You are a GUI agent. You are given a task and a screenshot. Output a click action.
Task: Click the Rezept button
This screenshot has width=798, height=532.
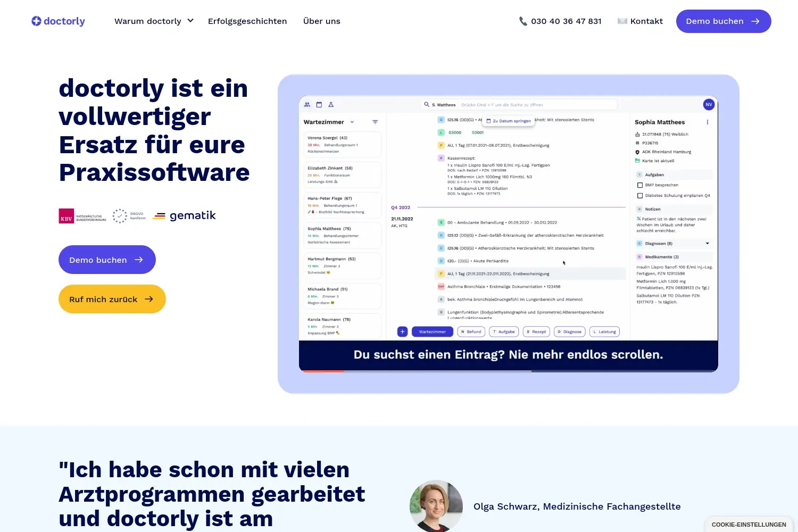536,332
